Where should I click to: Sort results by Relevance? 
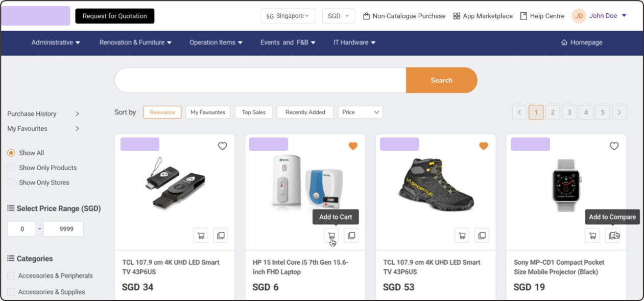(162, 112)
